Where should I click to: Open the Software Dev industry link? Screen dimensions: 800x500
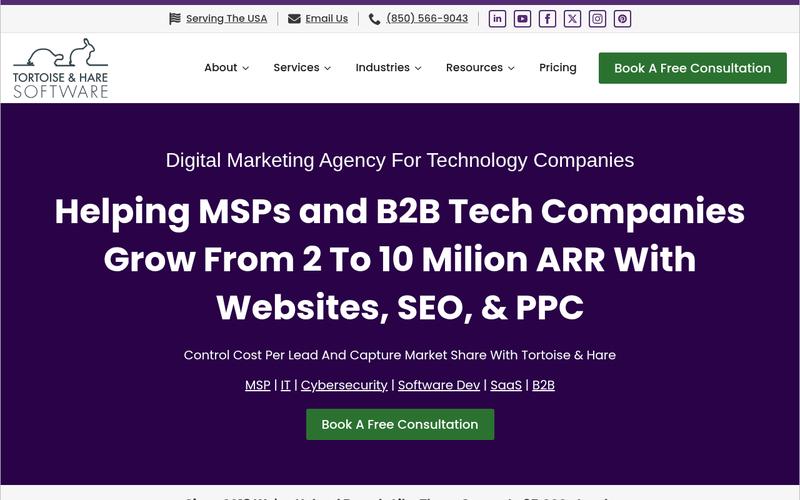tap(439, 385)
